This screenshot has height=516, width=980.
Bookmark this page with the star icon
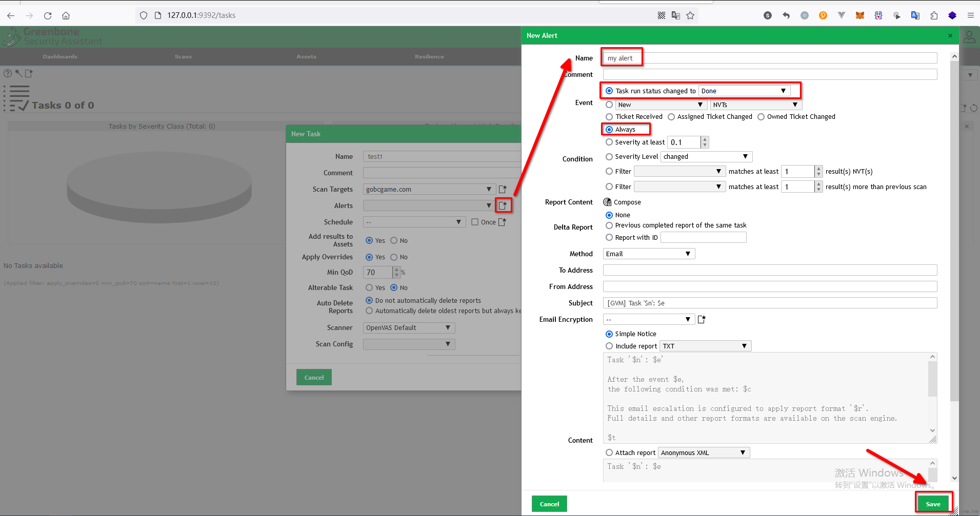point(690,15)
